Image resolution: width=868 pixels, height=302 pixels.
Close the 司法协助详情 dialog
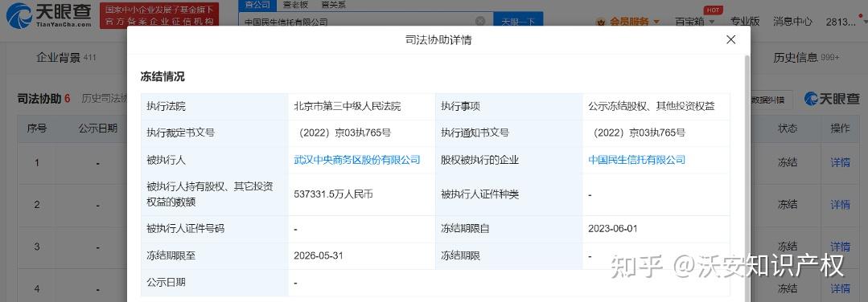tap(730, 40)
